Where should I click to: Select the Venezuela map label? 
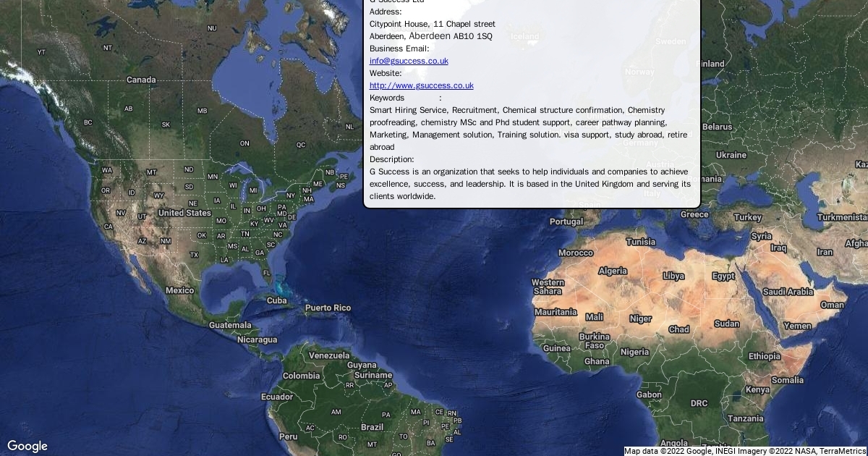329,355
